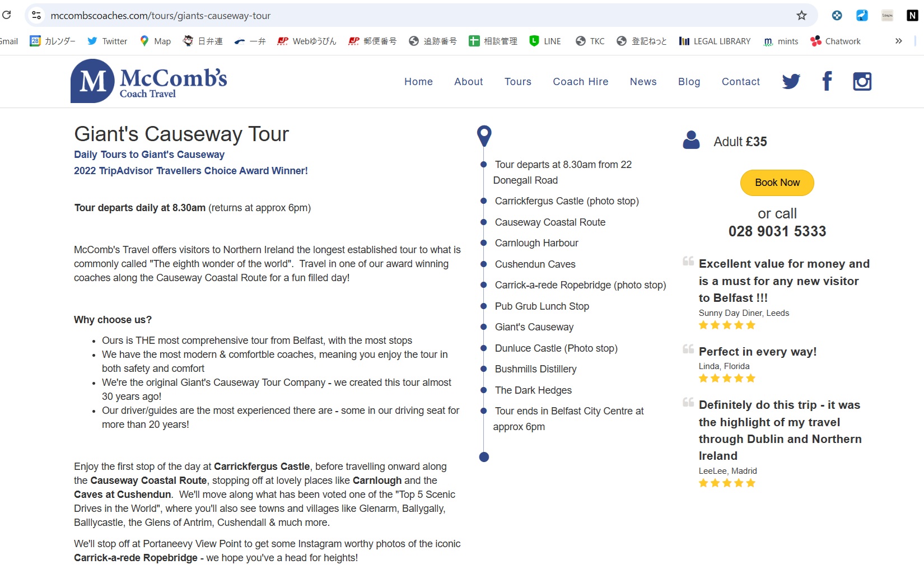Open the Contact page
Image resolution: width=924 pixels, height=569 pixels.
tap(740, 82)
